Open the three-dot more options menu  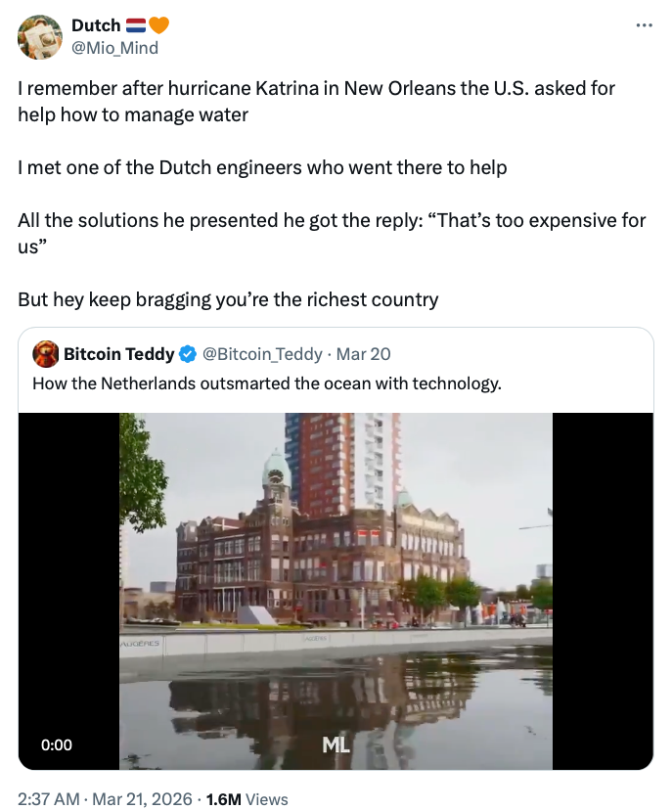point(644,24)
